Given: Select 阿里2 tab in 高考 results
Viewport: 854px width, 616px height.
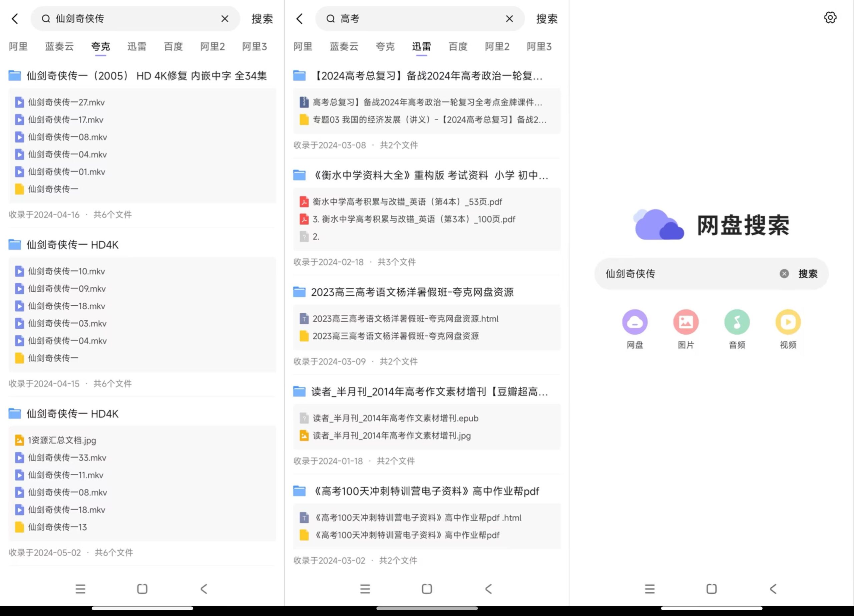Looking at the screenshot, I should [x=497, y=47].
